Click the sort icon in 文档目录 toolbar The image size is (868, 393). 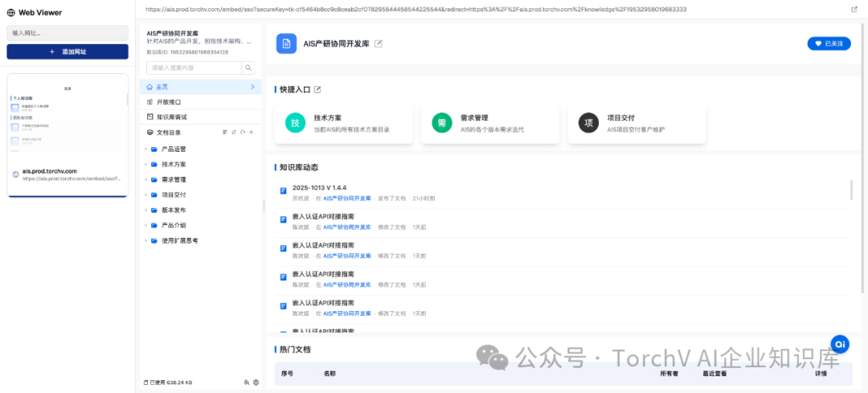pyautogui.click(x=234, y=133)
